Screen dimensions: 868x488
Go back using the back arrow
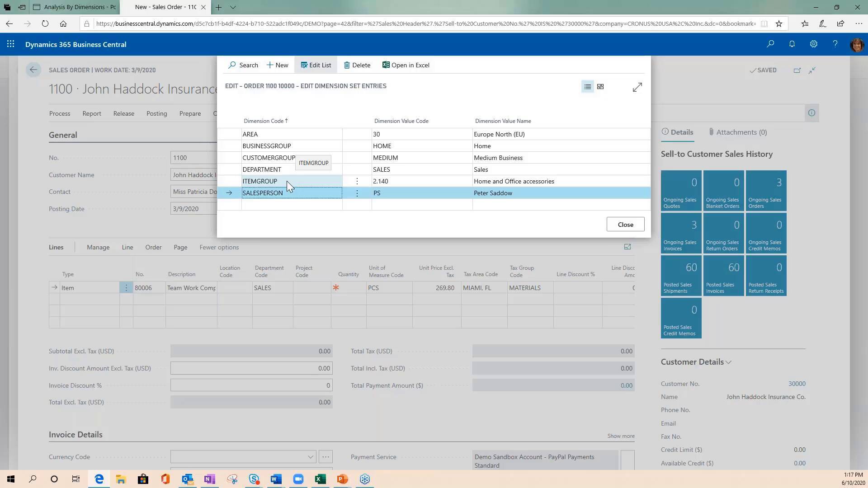(33, 70)
